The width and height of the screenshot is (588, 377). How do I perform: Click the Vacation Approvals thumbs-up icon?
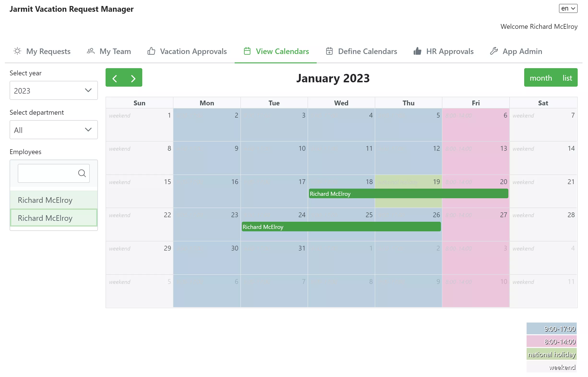152,51
